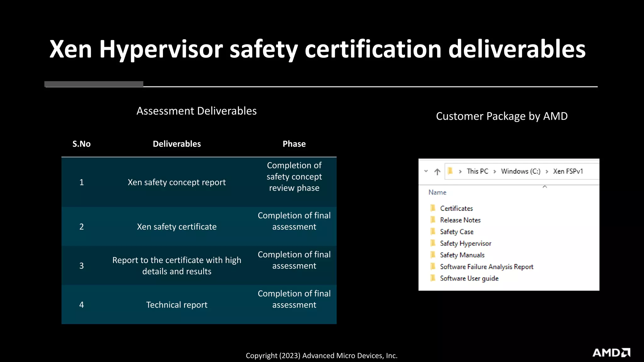Expand the chevron before 'Windows (C:)'
Viewport: 644px width, 362px height.
pos(495,172)
